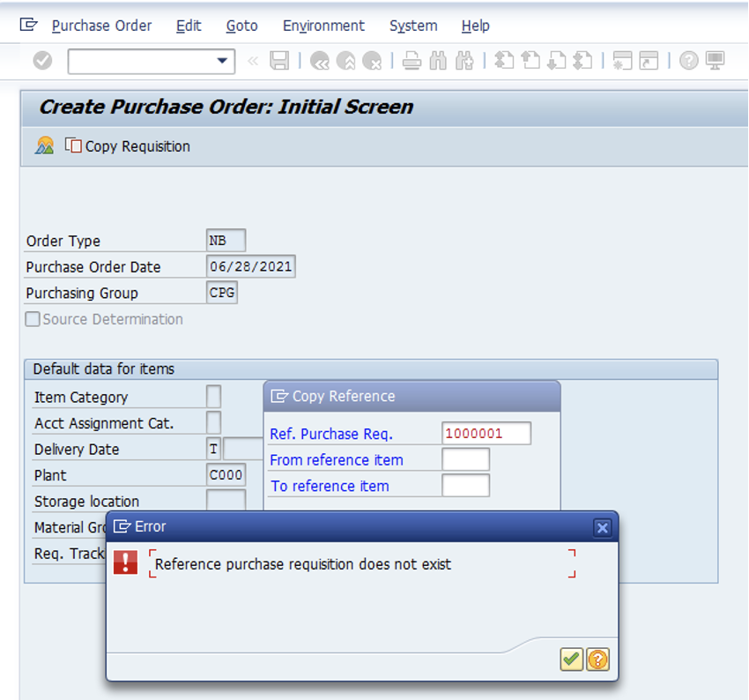Click the Delivery Date value field
Viewport: 749px width, 700px height.
pos(243,449)
